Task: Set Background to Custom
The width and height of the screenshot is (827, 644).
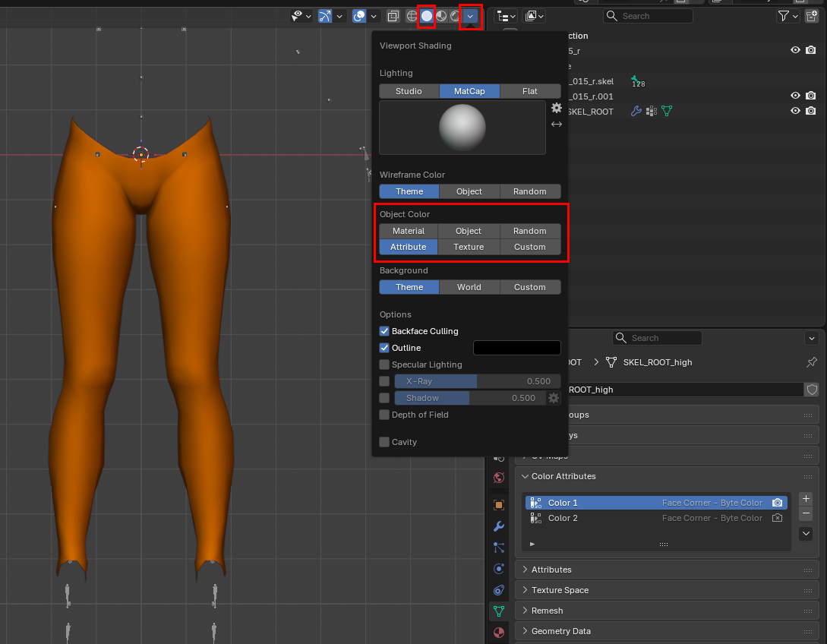Action: click(529, 287)
